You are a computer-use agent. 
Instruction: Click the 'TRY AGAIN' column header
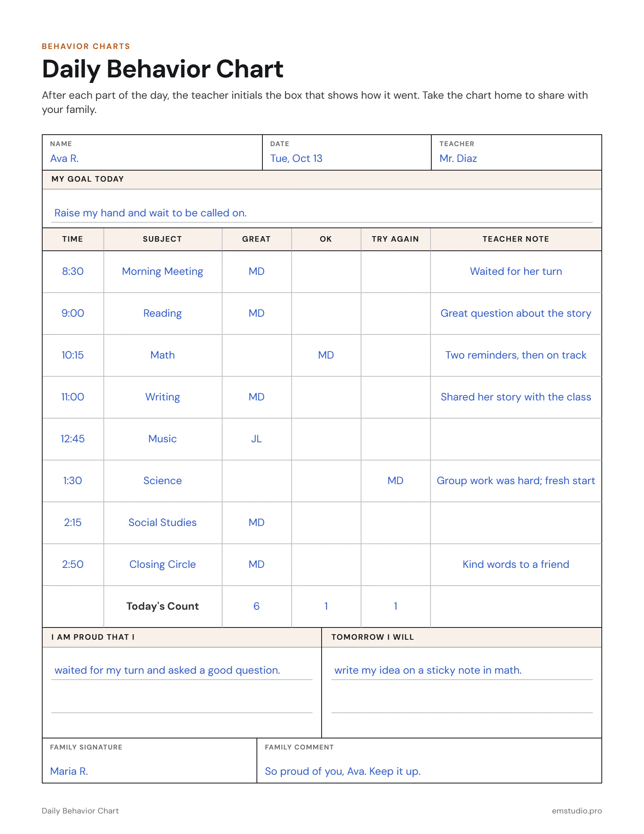[x=395, y=239]
